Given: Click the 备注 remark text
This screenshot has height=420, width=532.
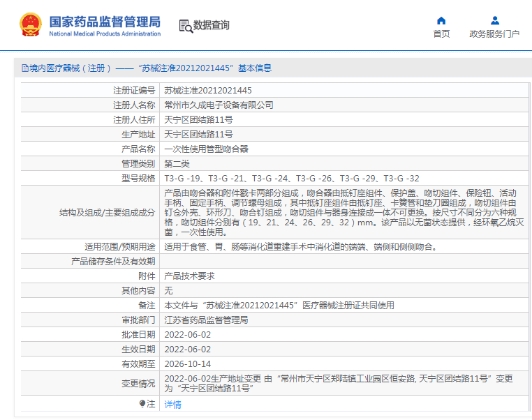Looking at the screenshot, I should point(279,305).
